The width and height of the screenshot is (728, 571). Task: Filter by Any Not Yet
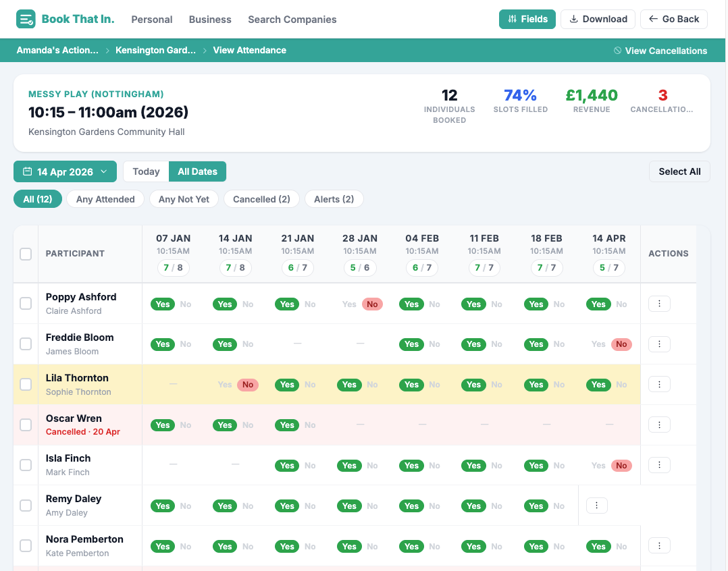coord(184,199)
